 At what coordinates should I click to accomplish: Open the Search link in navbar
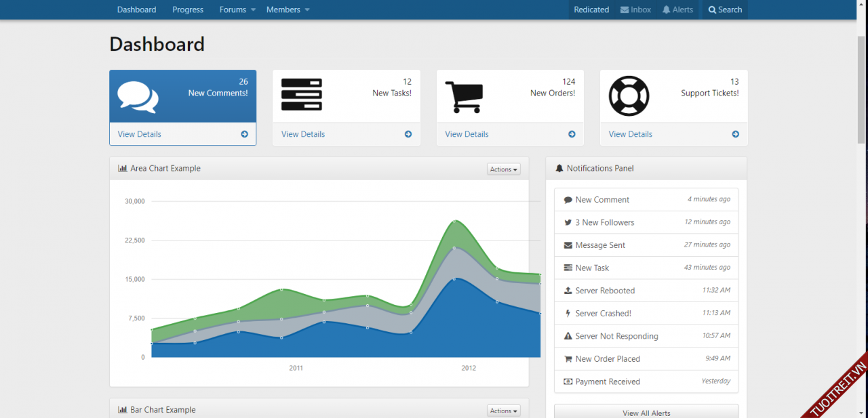[725, 9]
